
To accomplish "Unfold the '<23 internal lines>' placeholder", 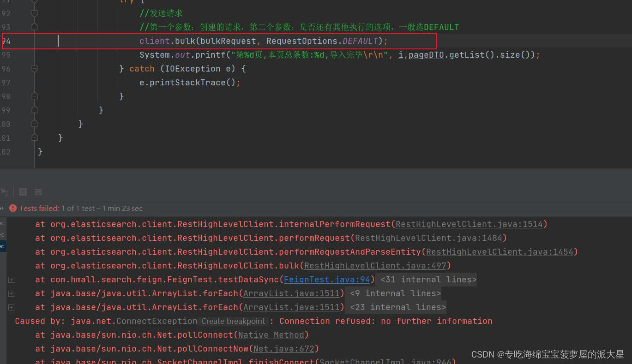I will point(397,307).
